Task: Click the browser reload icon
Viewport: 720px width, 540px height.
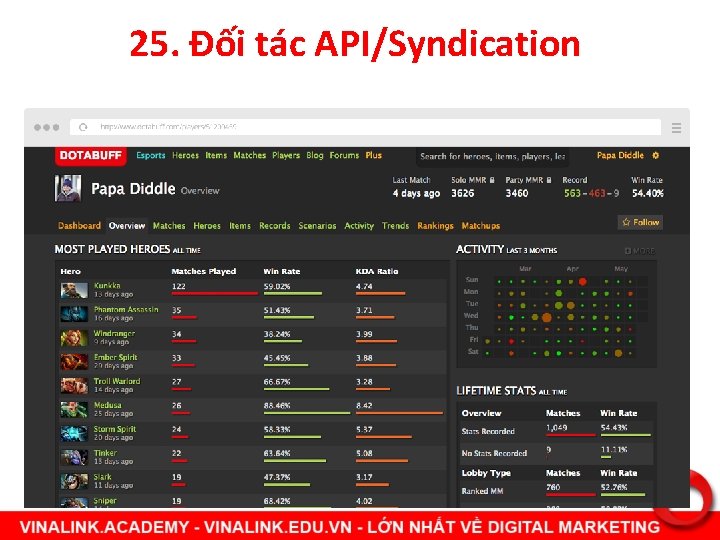Action: pos(83,127)
